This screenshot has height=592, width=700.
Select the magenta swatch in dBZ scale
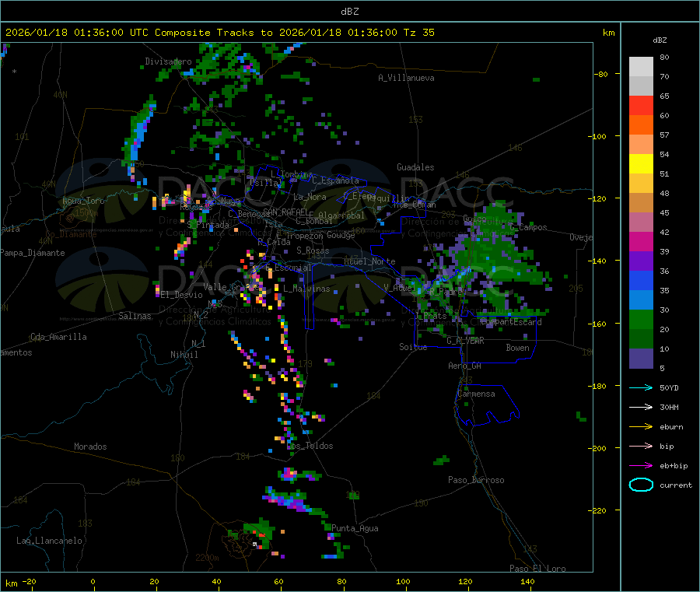[x=641, y=241]
